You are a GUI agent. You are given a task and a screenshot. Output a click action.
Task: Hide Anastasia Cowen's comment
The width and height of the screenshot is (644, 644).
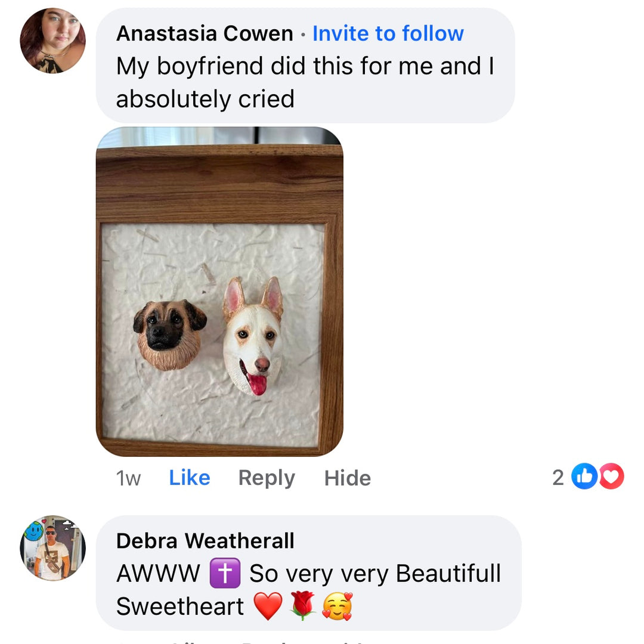click(x=348, y=478)
